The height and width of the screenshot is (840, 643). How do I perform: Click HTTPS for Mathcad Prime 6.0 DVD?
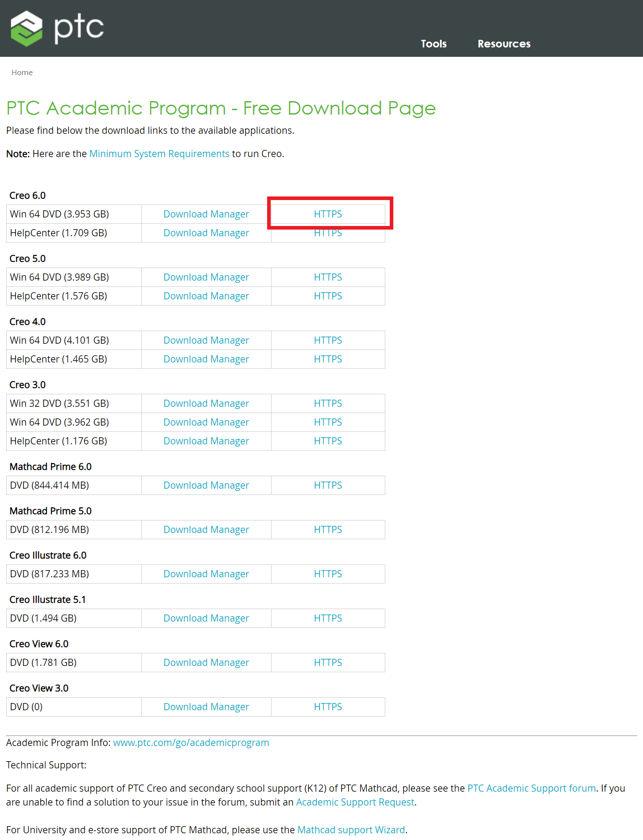[328, 485]
